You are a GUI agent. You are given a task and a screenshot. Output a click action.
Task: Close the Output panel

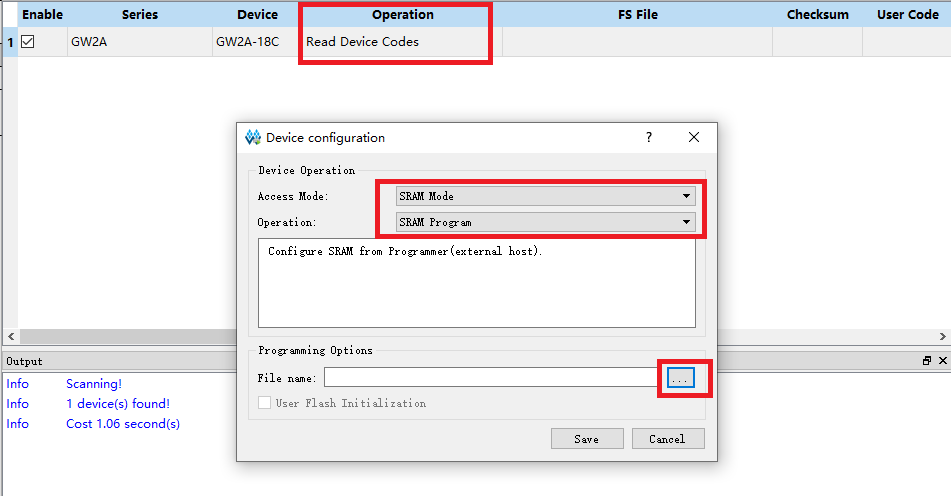coord(943,361)
